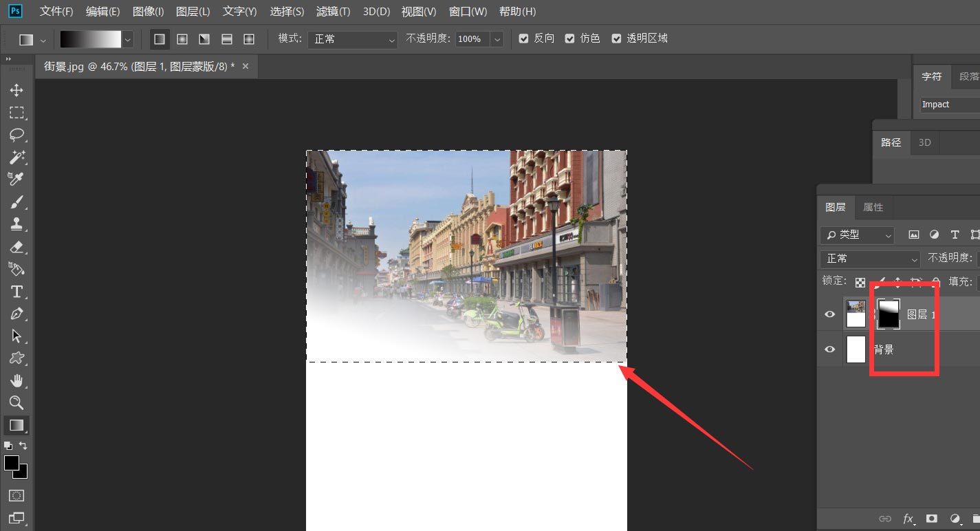Open the 滤镜(T) menu
The image size is (980, 531).
333,12
